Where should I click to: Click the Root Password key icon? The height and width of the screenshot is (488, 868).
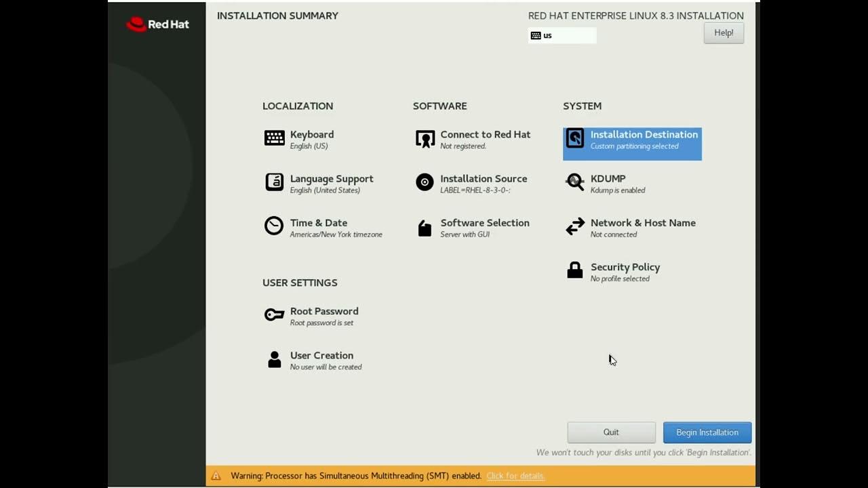[274, 314]
